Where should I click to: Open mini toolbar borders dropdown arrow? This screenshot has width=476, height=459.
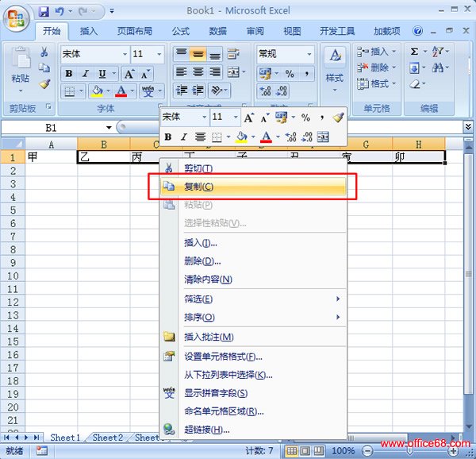(x=228, y=137)
